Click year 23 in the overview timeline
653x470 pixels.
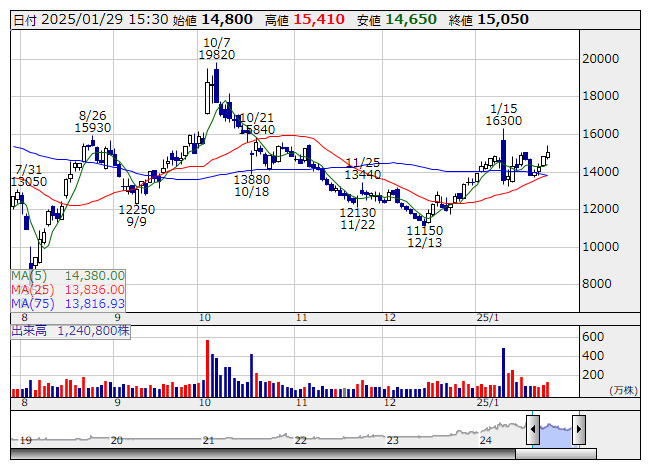392,440
